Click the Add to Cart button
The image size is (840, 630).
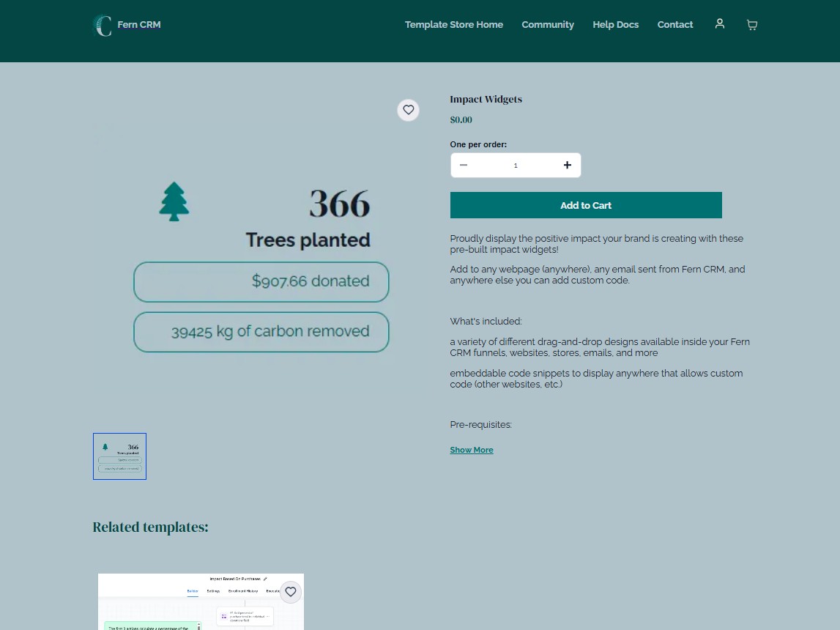[x=586, y=205]
